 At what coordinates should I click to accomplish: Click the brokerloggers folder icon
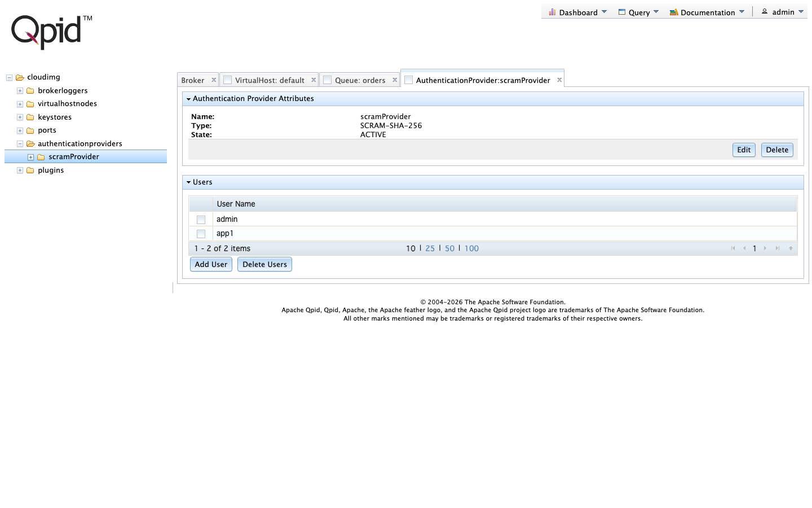30,91
